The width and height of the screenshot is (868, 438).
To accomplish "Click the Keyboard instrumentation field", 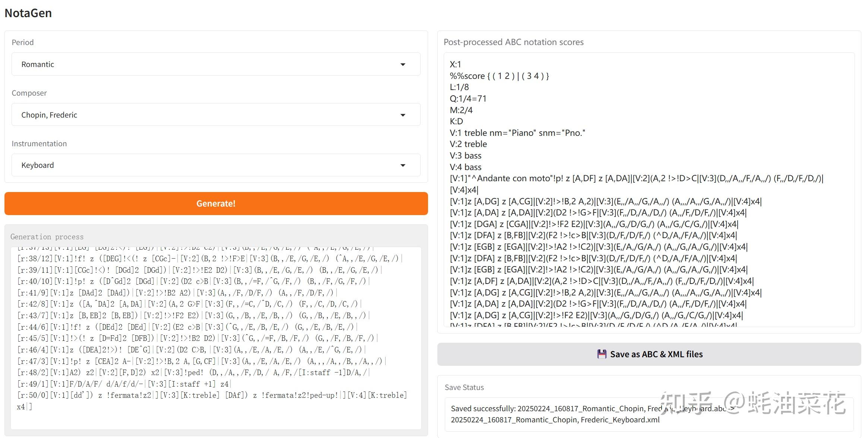I will point(216,165).
